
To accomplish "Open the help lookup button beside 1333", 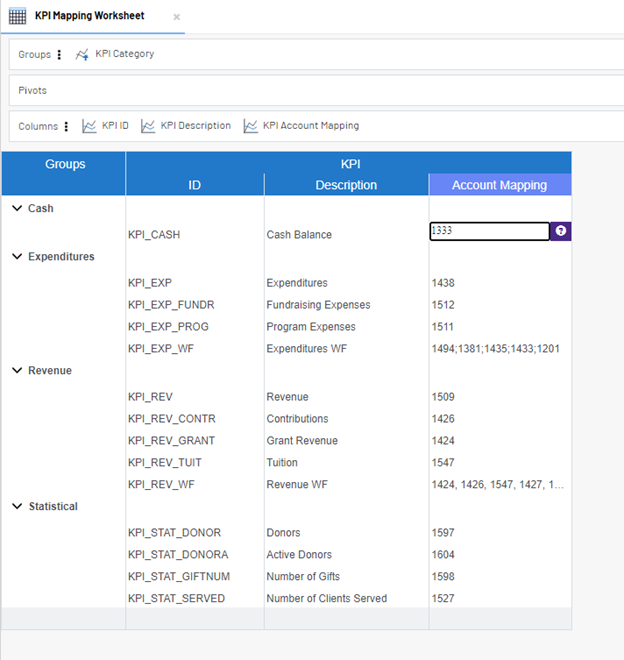I will [x=560, y=231].
